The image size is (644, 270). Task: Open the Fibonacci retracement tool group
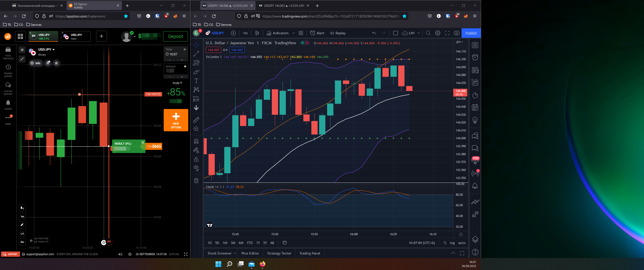pyautogui.click(x=196, y=63)
